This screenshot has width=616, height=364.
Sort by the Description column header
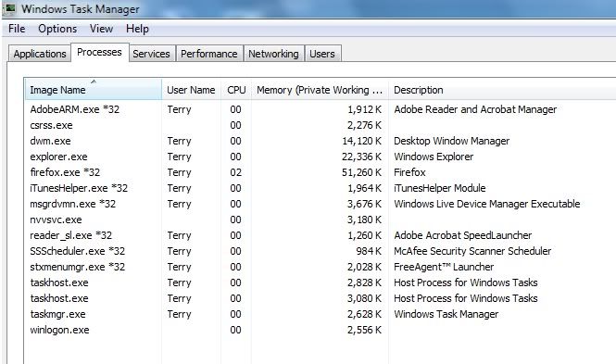(502, 90)
